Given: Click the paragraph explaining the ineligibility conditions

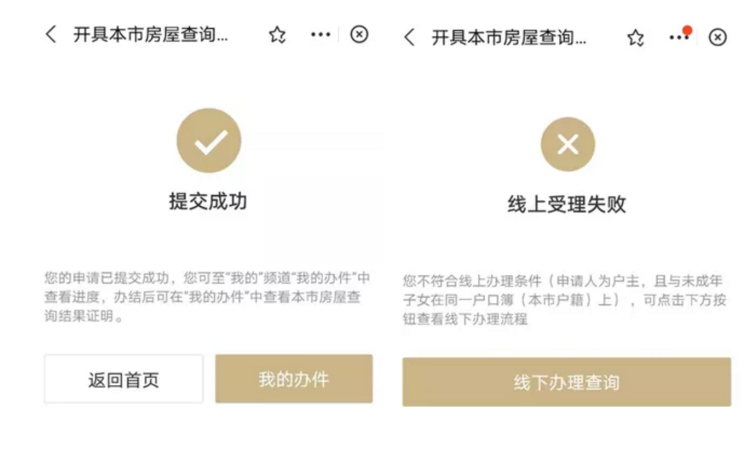Looking at the screenshot, I should 566,299.
